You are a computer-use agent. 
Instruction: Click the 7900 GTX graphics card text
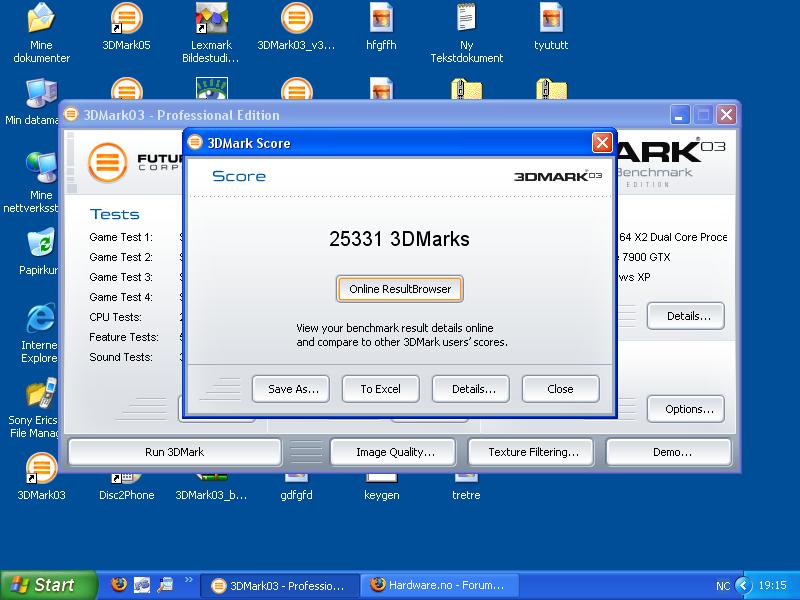point(646,257)
